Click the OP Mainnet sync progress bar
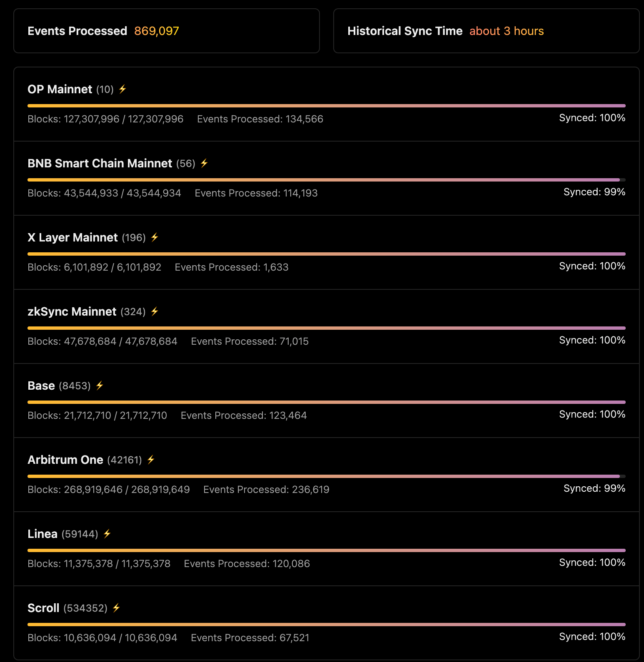The image size is (644, 662). point(326,106)
